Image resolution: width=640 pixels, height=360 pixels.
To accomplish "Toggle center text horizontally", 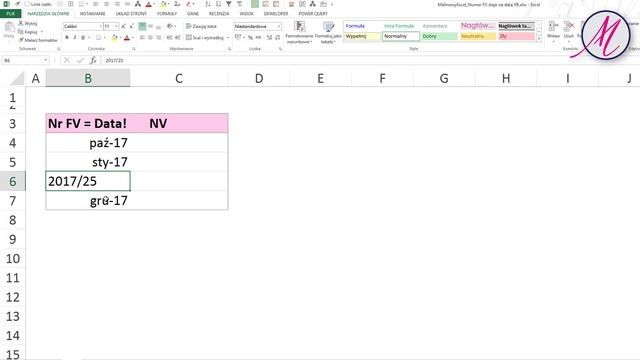I will [x=150, y=38].
